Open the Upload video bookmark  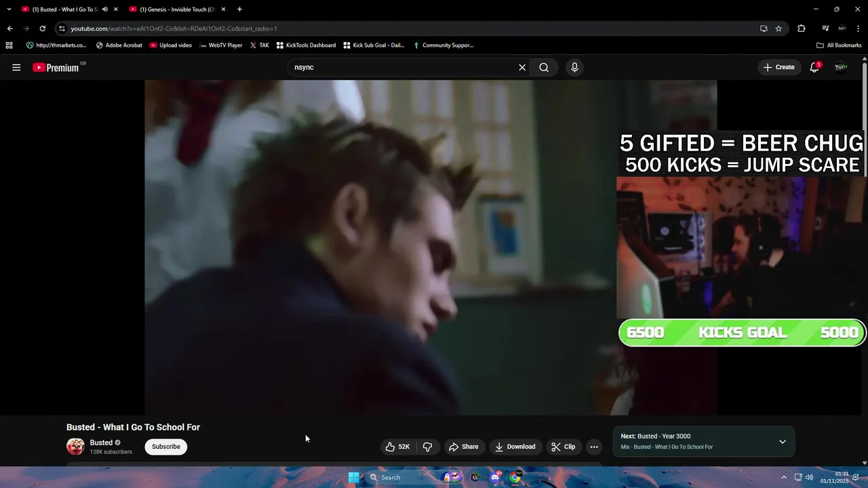(x=171, y=45)
